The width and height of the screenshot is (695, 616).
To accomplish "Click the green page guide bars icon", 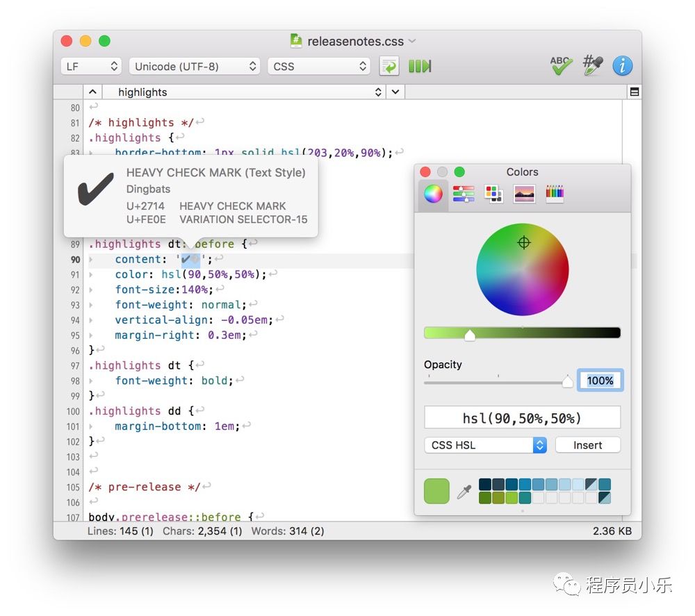I will point(420,67).
